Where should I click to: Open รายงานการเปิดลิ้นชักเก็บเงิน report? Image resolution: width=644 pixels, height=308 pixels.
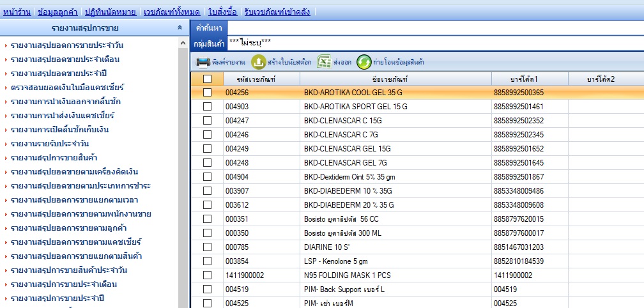(x=59, y=130)
